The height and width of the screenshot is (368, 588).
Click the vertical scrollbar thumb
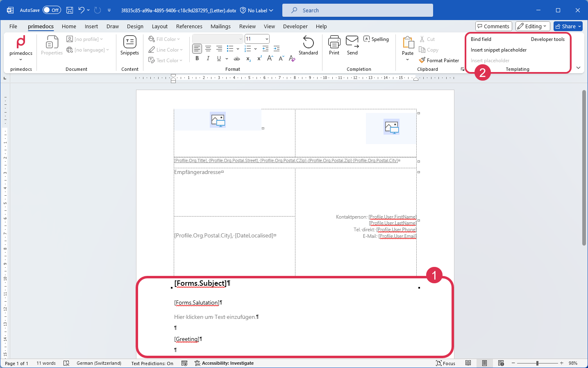click(x=584, y=168)
